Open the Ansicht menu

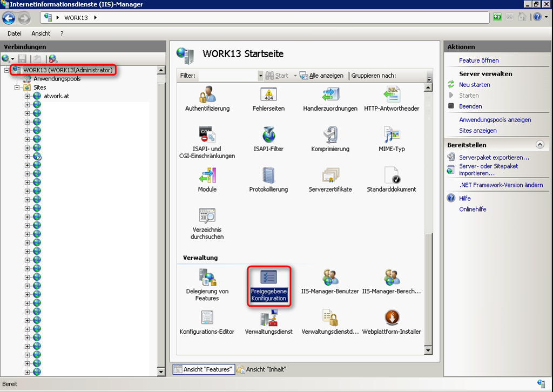click(x=41, y=33)
